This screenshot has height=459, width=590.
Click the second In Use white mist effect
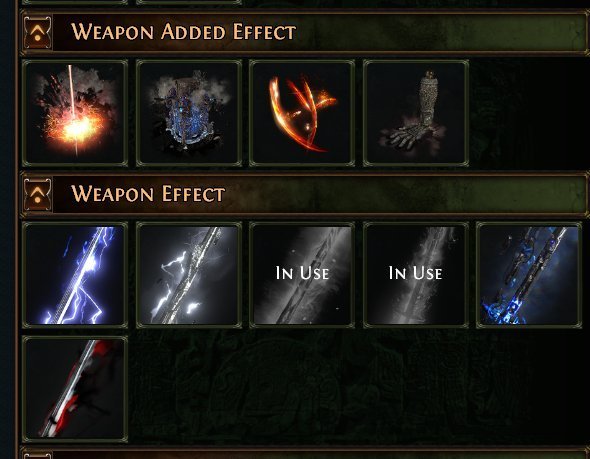tap(416, 275)
